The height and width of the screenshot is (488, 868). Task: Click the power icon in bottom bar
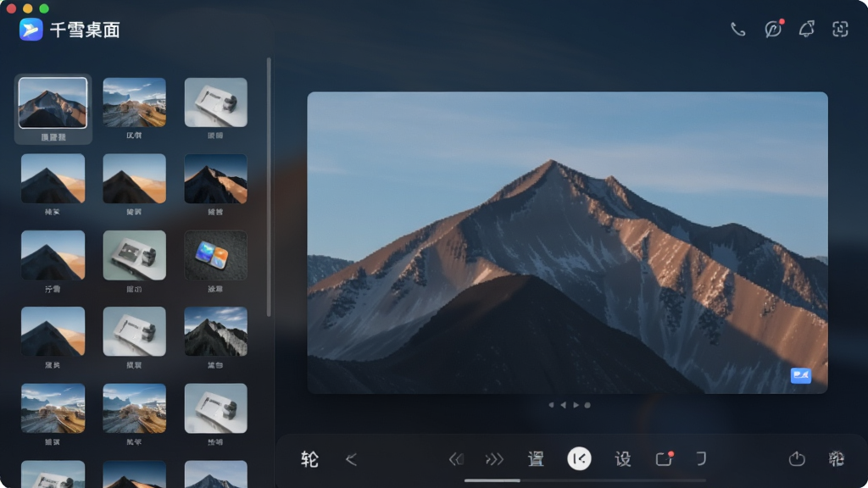[x=797, y=458]
